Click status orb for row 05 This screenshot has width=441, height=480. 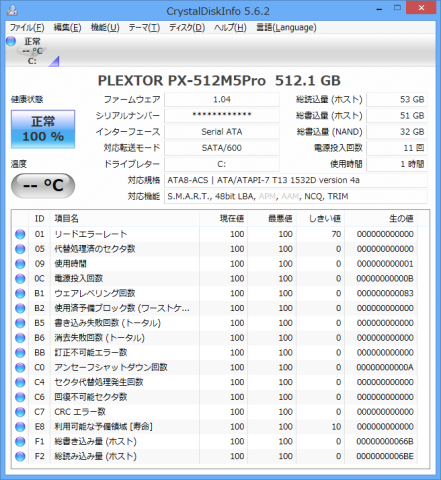point(20,249)
